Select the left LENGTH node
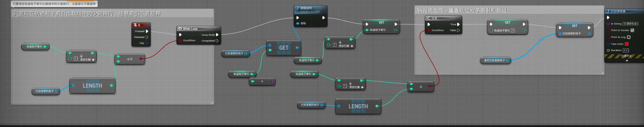Screen dimensions: 644x127 (x=92, y=86)
